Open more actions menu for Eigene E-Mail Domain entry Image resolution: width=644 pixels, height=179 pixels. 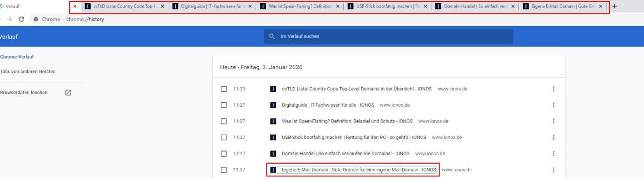point(553,170)
